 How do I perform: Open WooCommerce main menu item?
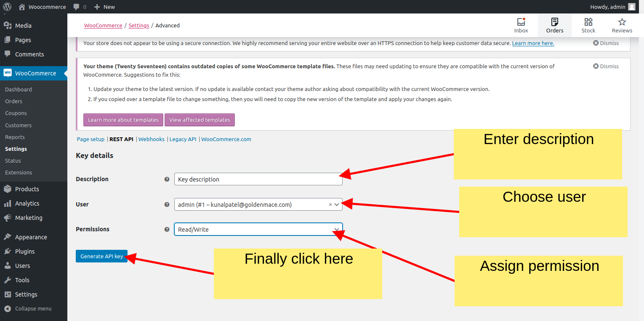[x=34, y=73]
